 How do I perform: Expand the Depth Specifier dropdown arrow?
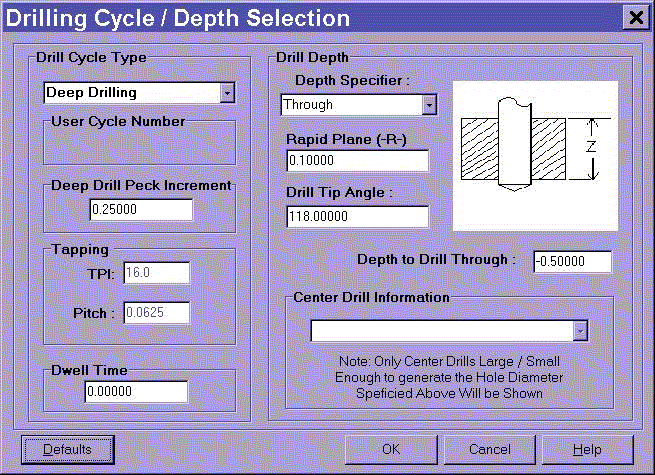point(429,104)
